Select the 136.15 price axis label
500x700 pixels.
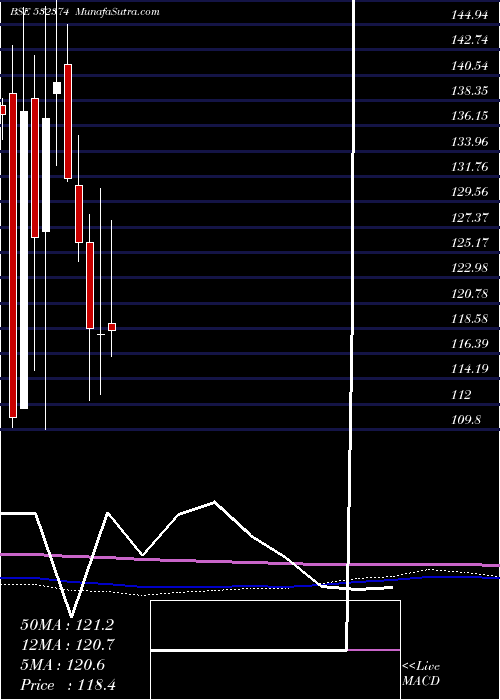click(469, 117)
